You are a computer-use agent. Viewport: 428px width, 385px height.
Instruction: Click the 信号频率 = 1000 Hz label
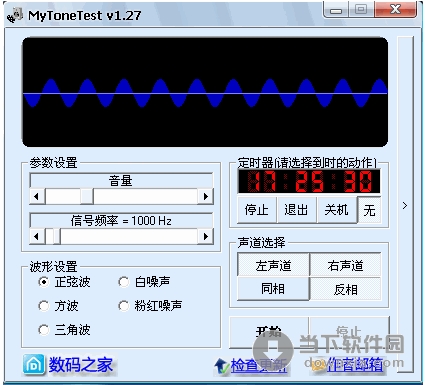[121, 220]
